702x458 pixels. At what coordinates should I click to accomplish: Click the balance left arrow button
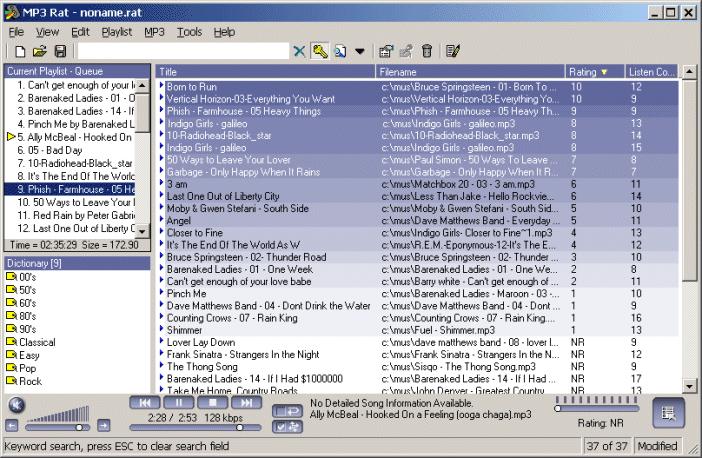[x=12, y=426]
